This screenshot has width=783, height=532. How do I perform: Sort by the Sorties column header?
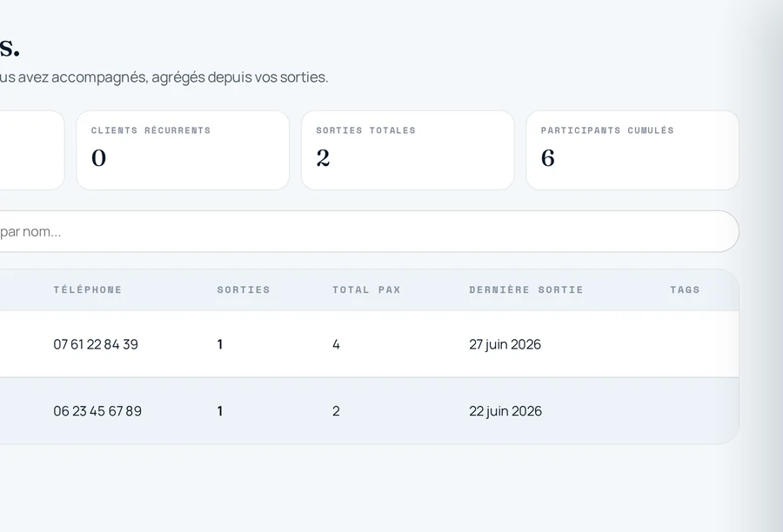tap(244, 289)
